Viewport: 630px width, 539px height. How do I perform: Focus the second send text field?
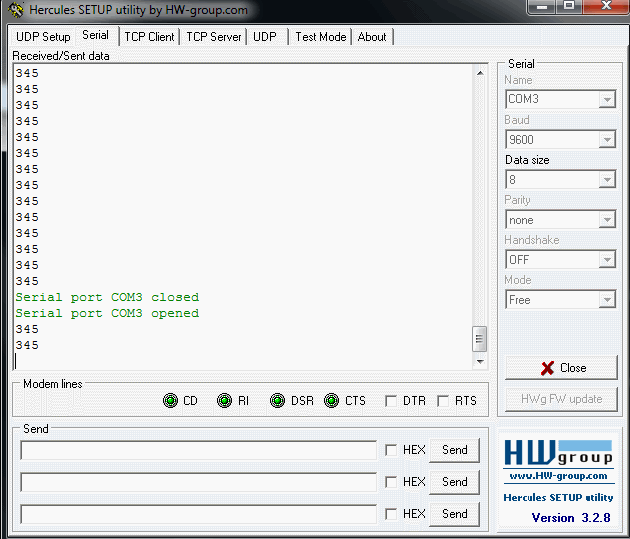(198, 482)
